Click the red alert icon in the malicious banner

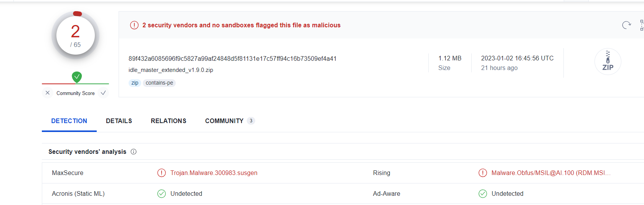click(134, 25)
